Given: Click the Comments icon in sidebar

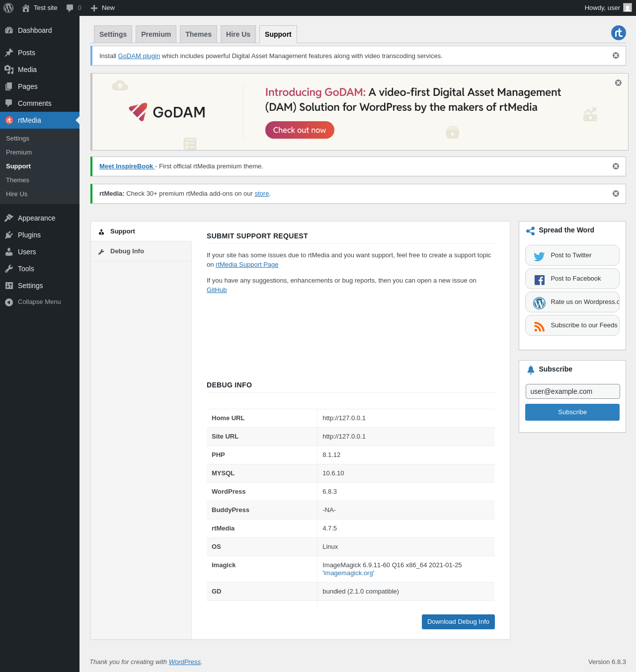Looking at the screenshot, I should pos(9,103).
